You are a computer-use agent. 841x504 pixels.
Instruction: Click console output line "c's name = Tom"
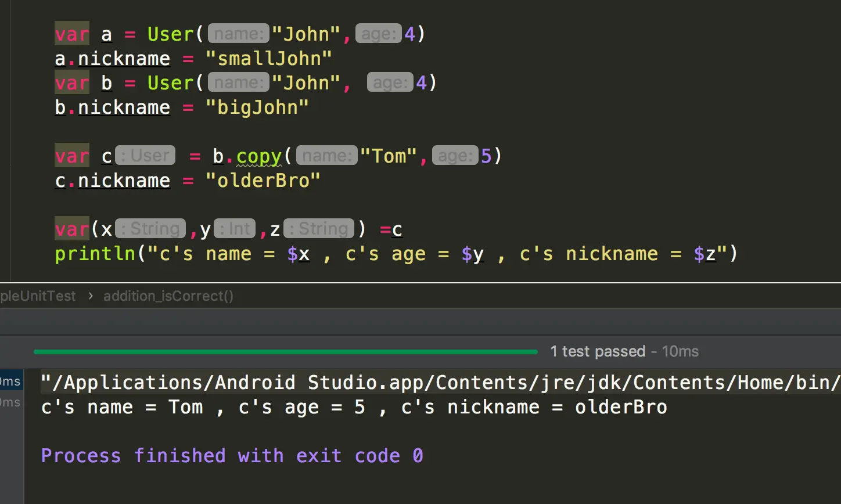tap(354, 407)
